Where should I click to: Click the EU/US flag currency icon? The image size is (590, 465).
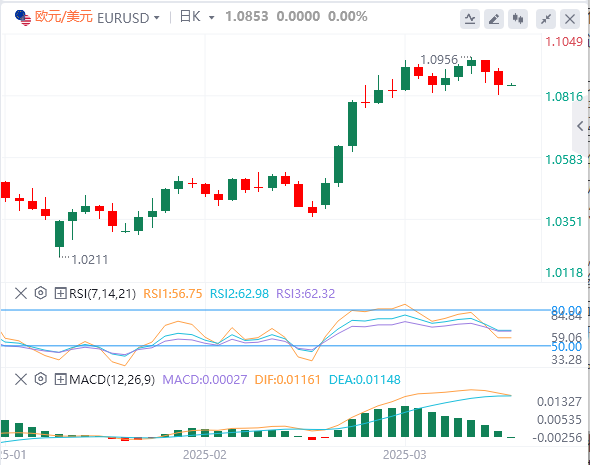23,18
